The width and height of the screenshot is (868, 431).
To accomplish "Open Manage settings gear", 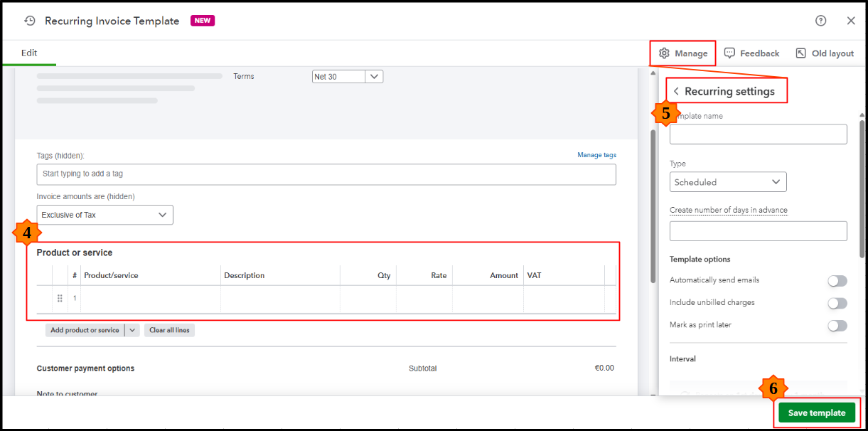I will (x=683, y=53).
